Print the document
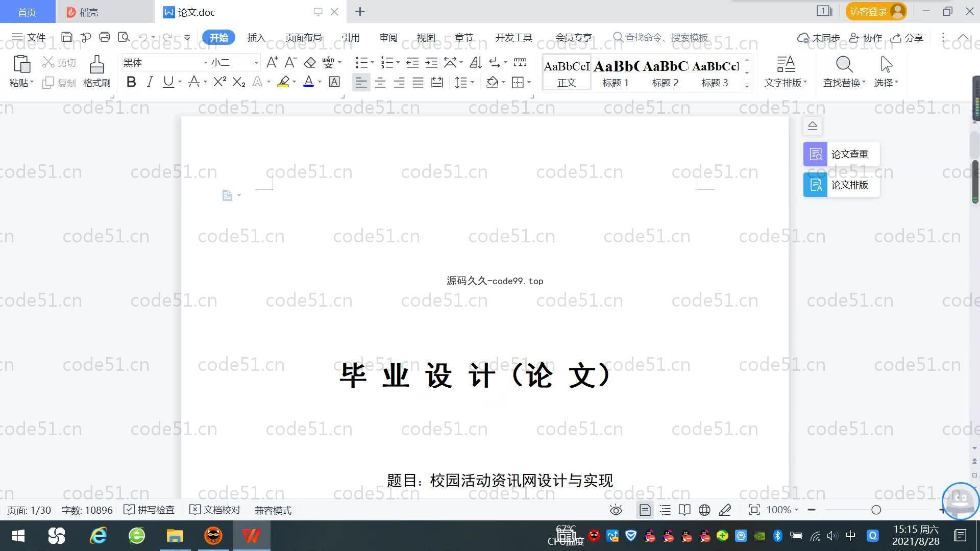This screenshot has width=980, height=551. [105, 37]
